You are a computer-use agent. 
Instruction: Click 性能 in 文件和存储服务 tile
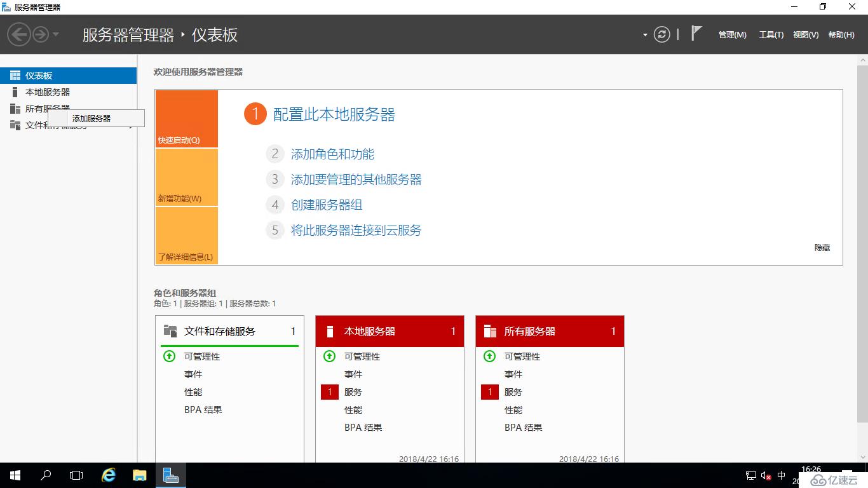[x=193, y=392]
